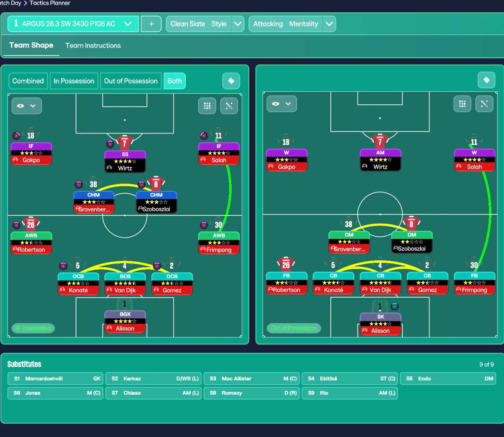Click Wirtz's number 7 shirt on right pitch
This screenshot has width=504, height=437.
(380, 141)
